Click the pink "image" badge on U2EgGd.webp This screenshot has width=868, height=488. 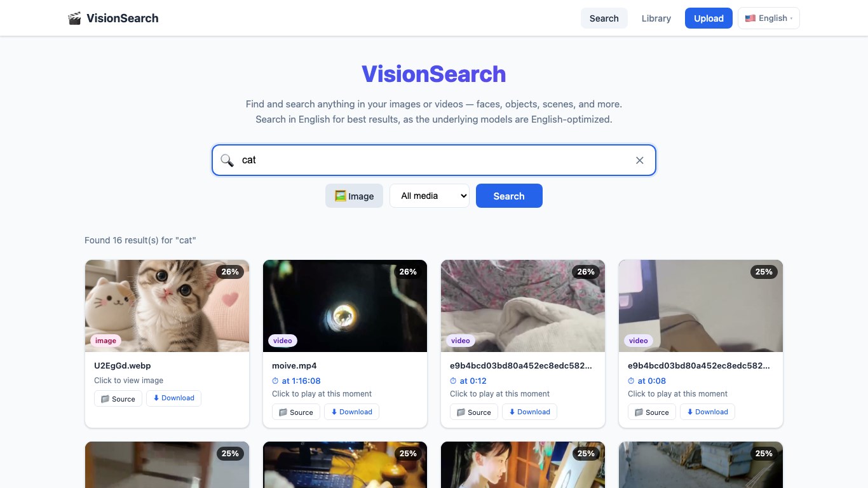coord(105,341)
